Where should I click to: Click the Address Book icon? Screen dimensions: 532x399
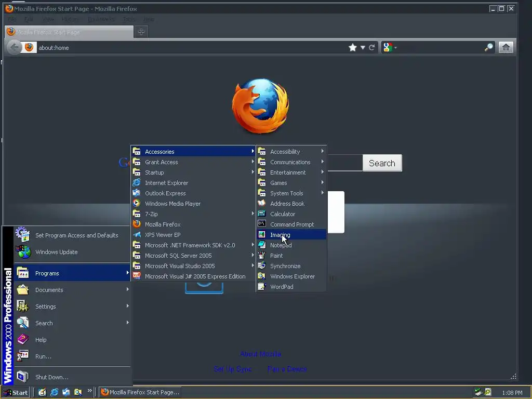(262, 203)
